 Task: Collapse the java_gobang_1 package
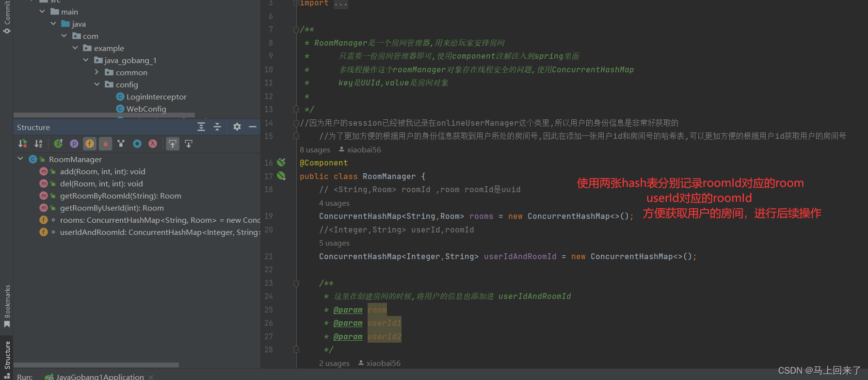point(86,60)
